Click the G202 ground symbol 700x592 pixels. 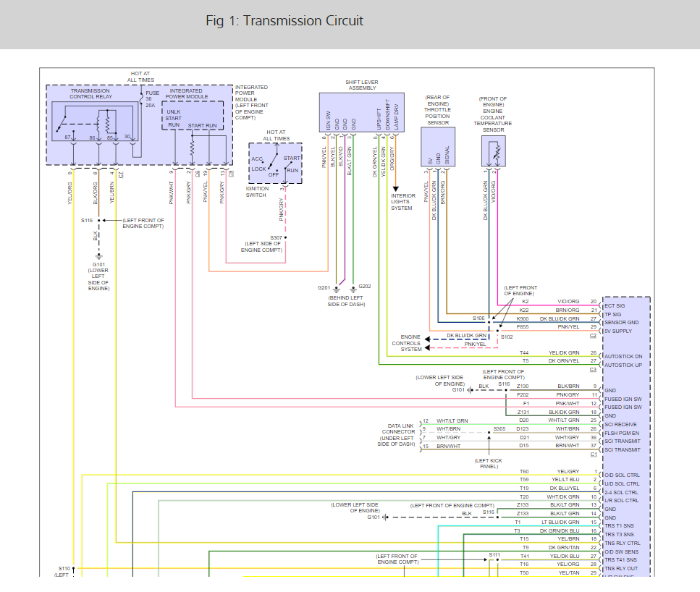click(x=353, y=289)
